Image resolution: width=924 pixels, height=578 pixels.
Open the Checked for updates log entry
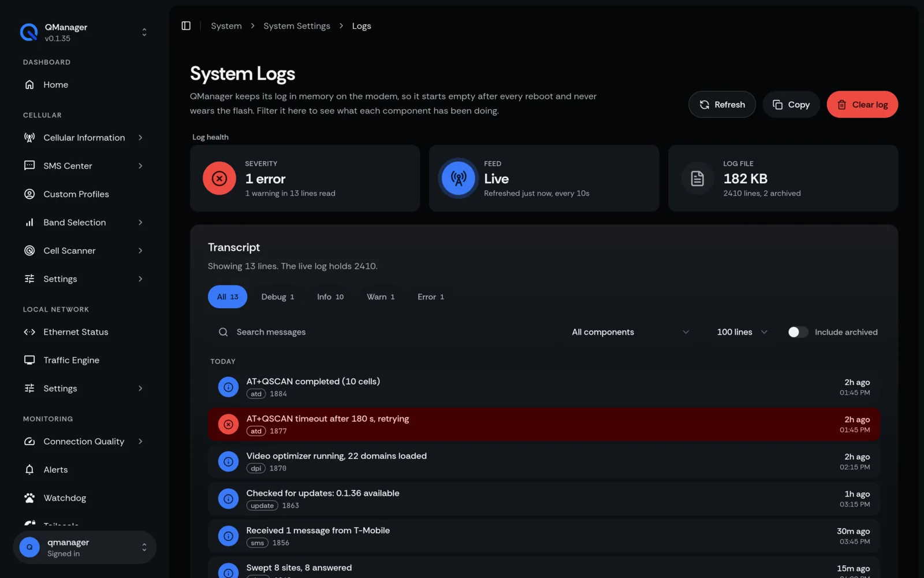click(544, 499)
